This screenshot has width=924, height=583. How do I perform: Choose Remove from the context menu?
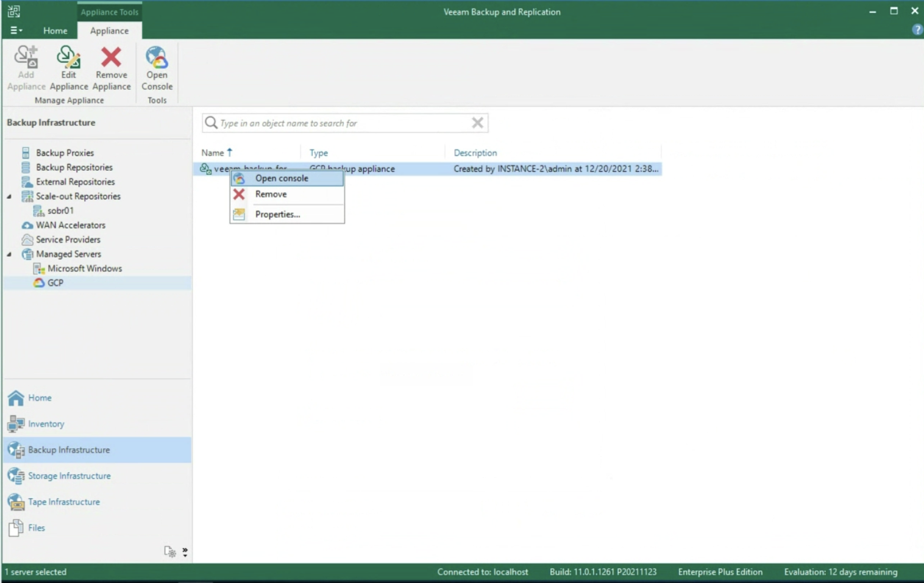(x=287, y=194)
